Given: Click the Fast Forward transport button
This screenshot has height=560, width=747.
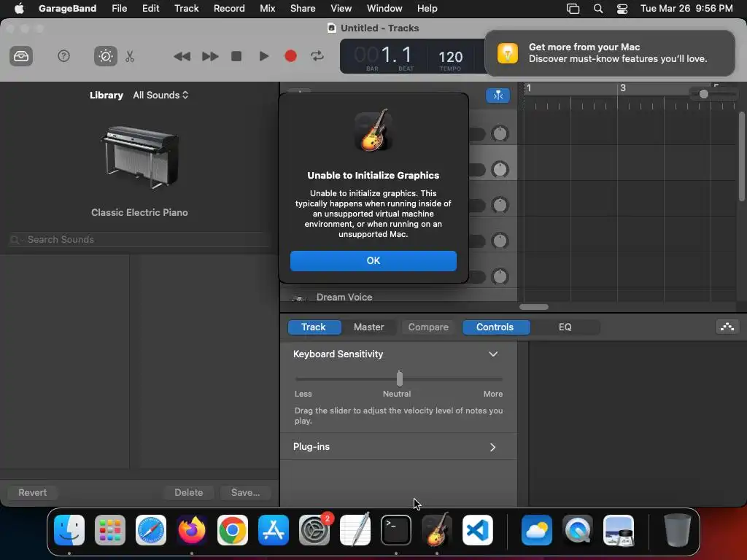Looking at the screenshot, I should tap(209, 57).
